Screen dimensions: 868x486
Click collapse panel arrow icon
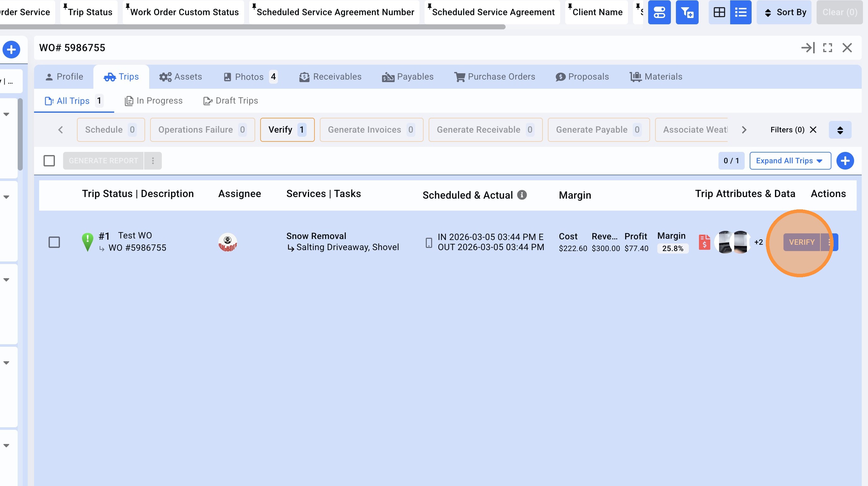click(x=808, y=48)
